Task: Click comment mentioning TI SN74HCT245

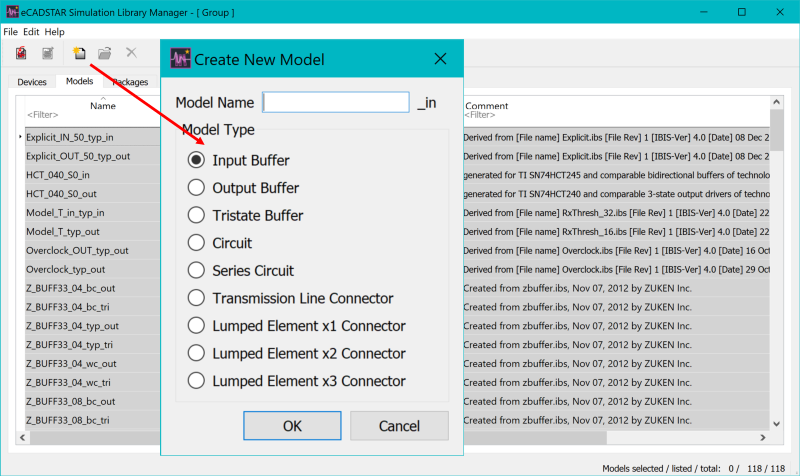Action: click(x=616, y=175)
